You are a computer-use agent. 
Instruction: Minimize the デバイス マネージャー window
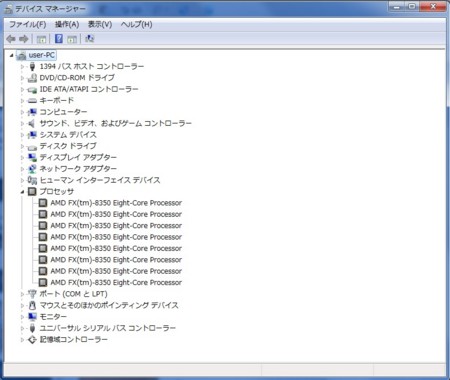(396, 6)
